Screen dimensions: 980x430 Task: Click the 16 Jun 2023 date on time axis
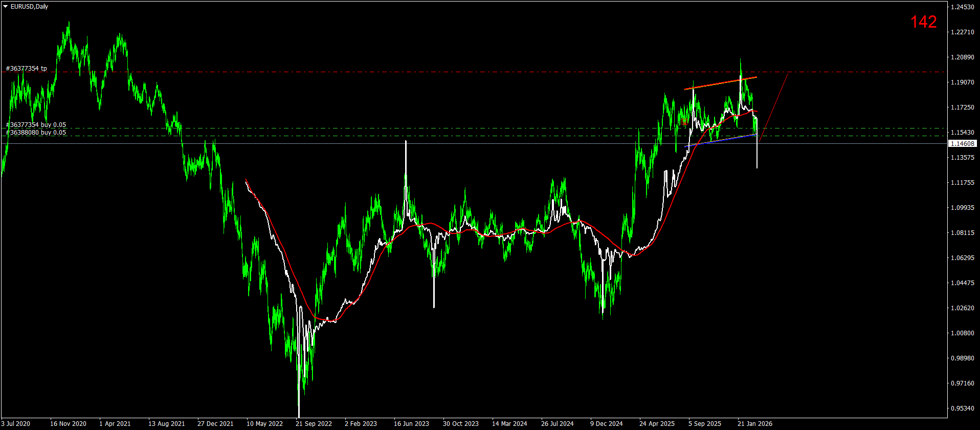pyautogui.click(x=411, y=424)
